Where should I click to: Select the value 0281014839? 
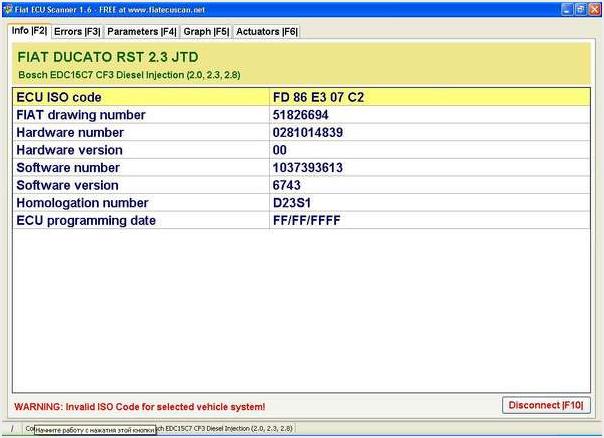[x=308, y=133]
